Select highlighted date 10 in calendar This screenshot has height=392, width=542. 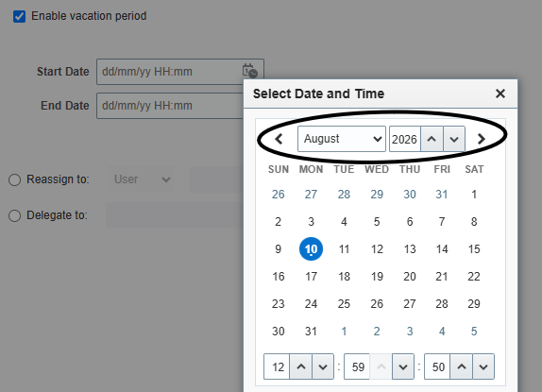click(311, 249)
